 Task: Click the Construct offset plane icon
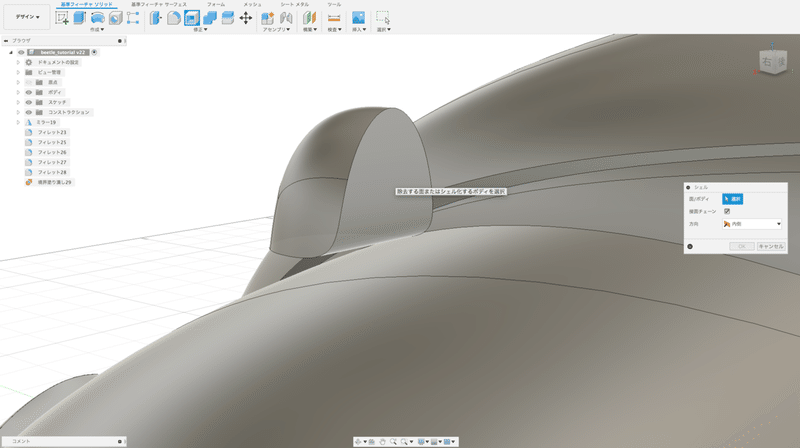309,18
